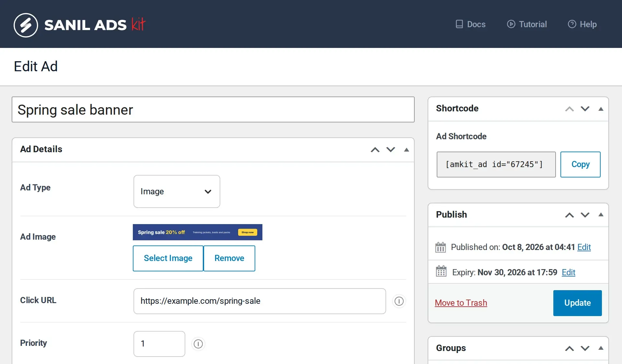
Task: Edit the expiry date
Action: [569, 272]
